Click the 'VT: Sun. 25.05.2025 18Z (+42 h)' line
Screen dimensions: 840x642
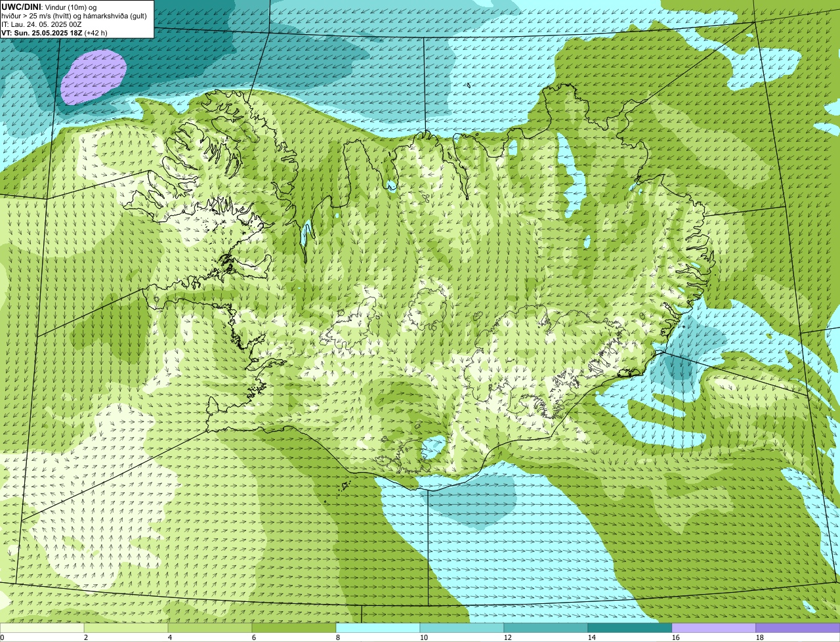(54, 32)
